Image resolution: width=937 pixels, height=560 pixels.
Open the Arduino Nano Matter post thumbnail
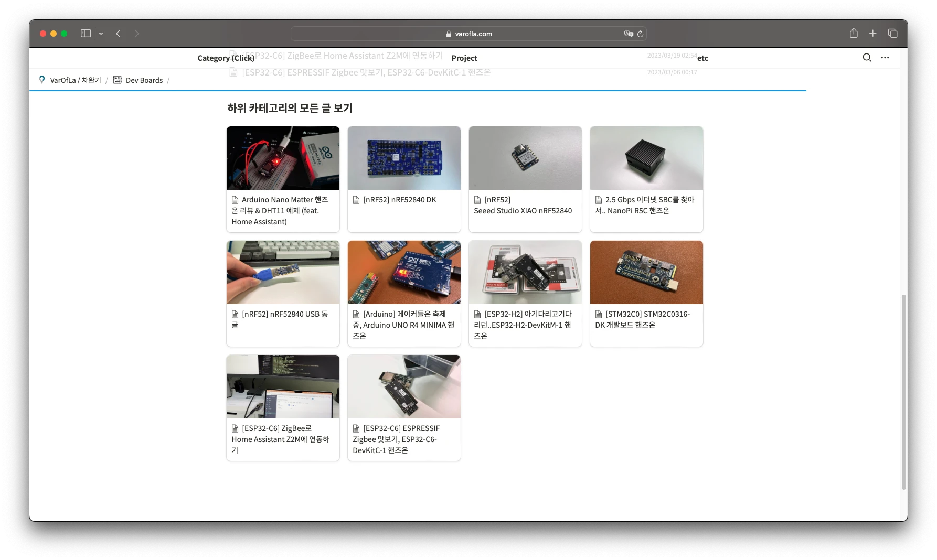(283, 158)
